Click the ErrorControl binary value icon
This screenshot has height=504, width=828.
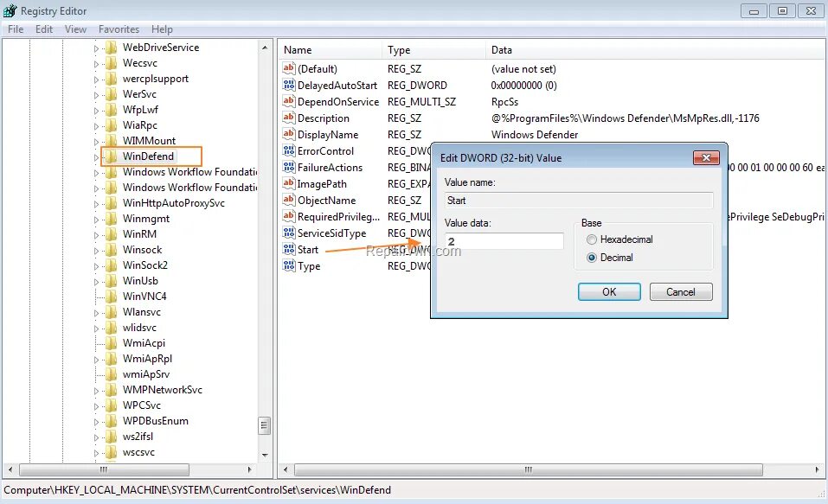[x=289, y=151]
